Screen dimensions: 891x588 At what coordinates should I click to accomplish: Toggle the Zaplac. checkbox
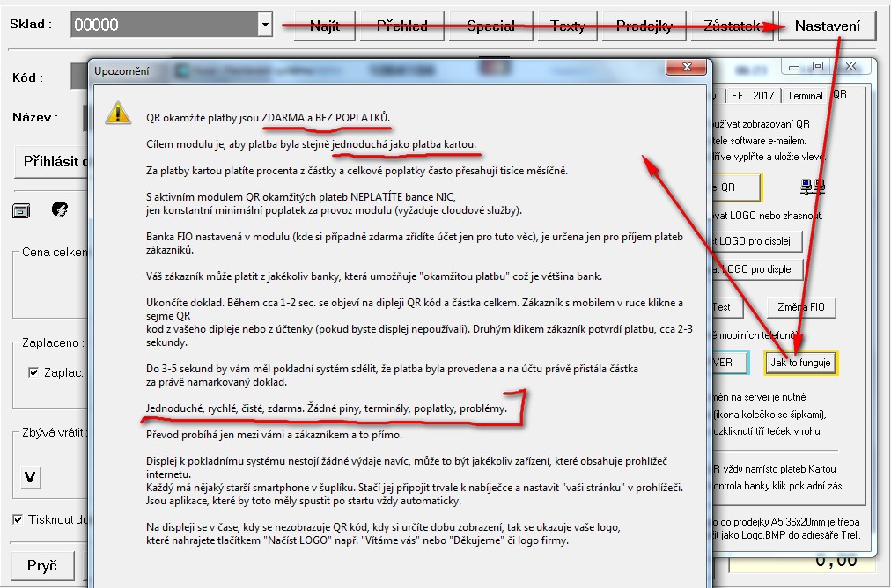click(33, 372)
